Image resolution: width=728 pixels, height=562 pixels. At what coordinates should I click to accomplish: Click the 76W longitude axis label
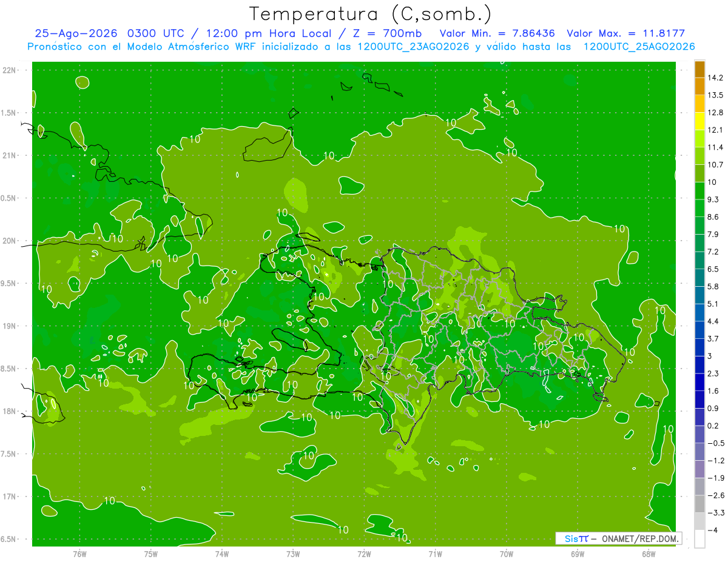79,554
